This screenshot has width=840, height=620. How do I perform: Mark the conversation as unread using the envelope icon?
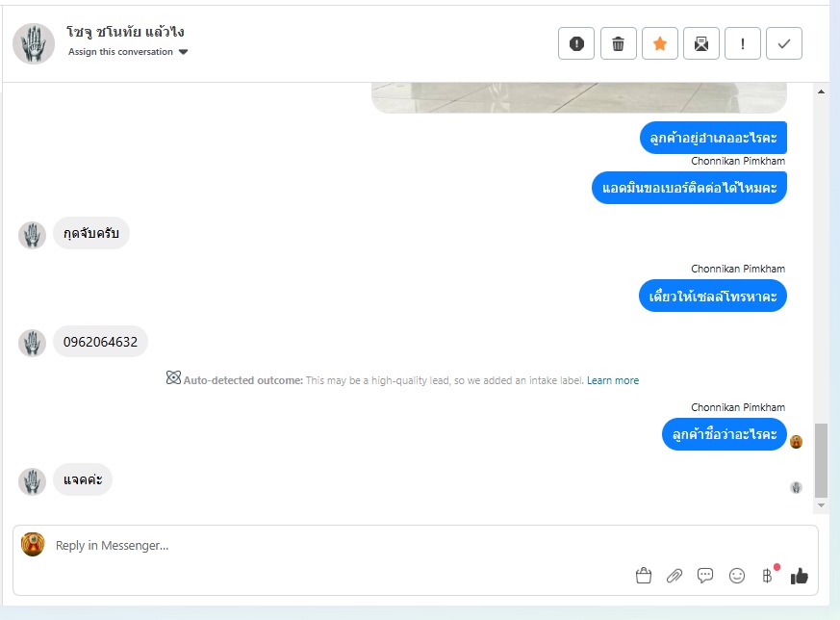(x=701, y=43)
